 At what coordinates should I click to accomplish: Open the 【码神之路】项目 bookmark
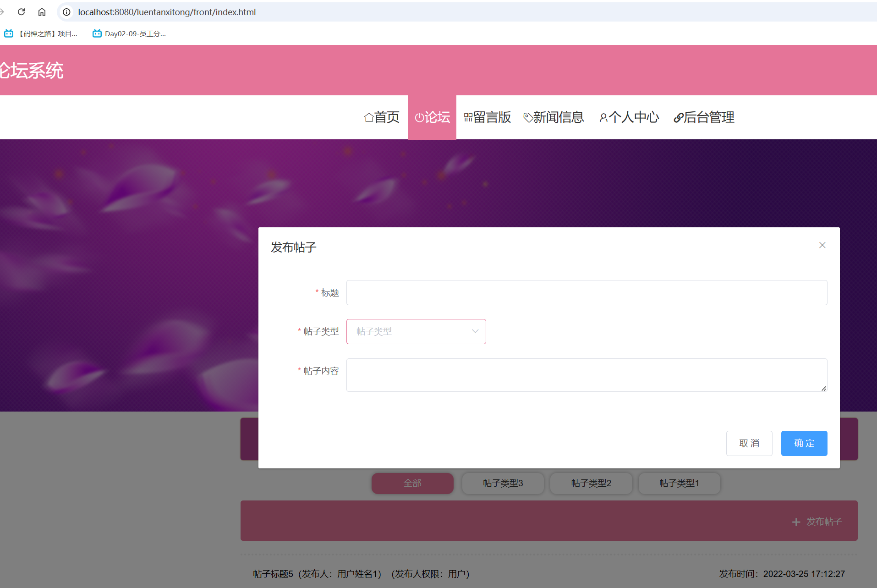click(x=41, y=33)
